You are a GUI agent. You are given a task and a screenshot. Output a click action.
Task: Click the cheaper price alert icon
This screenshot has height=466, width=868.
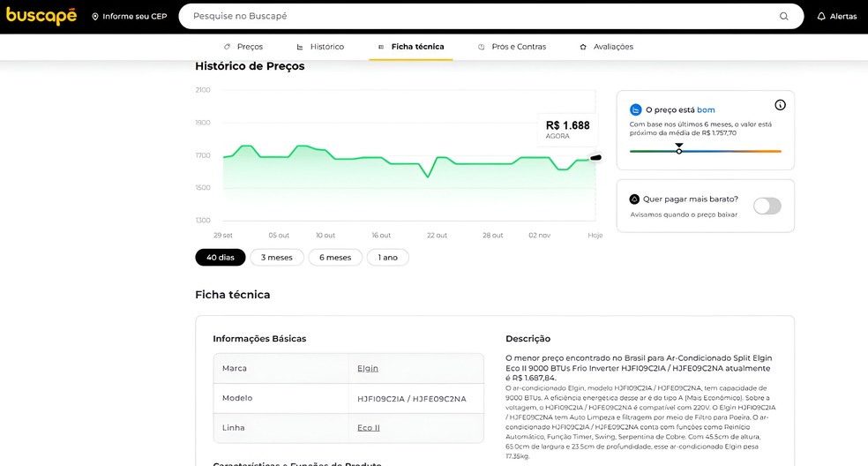pos(634,199)
